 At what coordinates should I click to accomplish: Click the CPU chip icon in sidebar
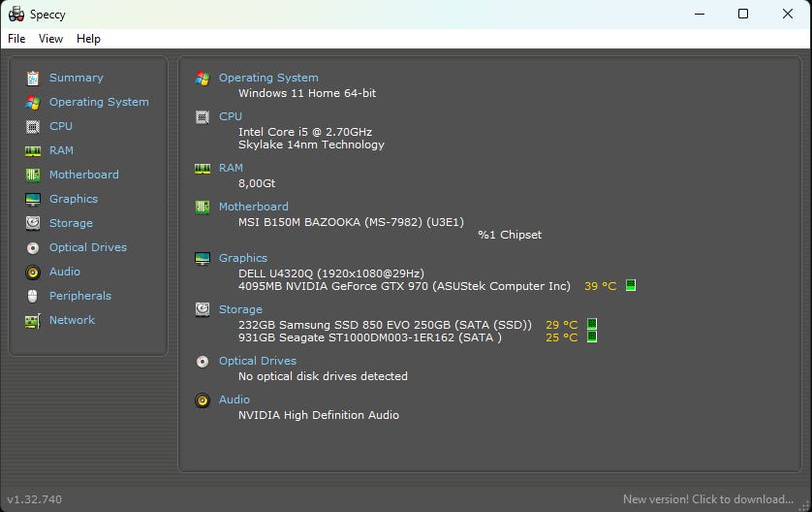33,126
